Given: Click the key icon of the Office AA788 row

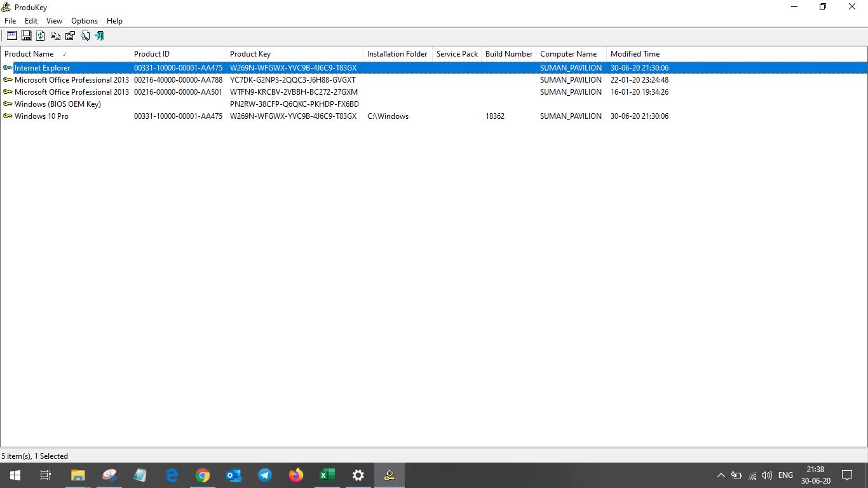Looking at the screenshot, I should click(x=8, y=80).
